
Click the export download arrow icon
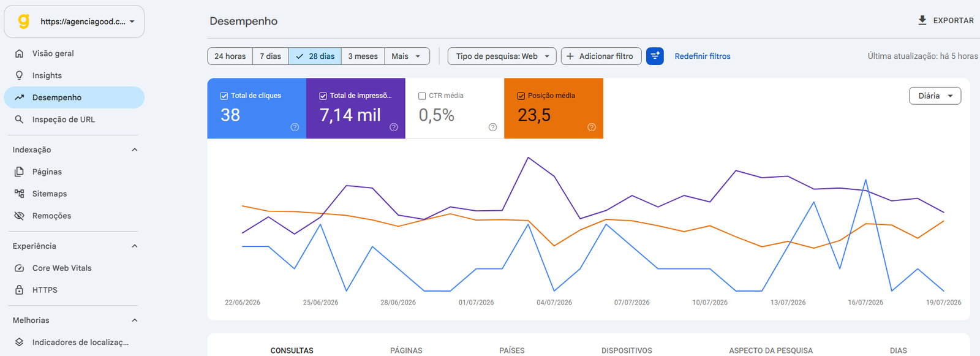(x=922, y=20)
